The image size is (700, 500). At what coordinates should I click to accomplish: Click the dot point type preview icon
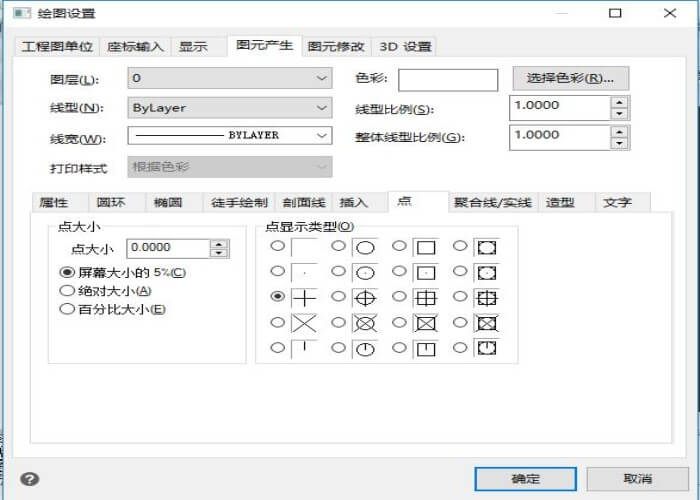(x=304, y=272)
